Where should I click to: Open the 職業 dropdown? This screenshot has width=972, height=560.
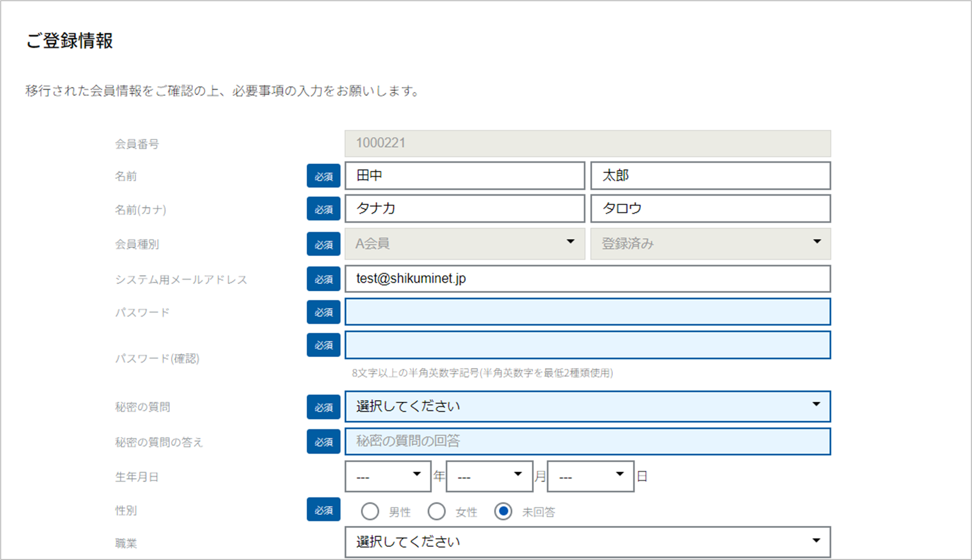click(x=587, y=542)
